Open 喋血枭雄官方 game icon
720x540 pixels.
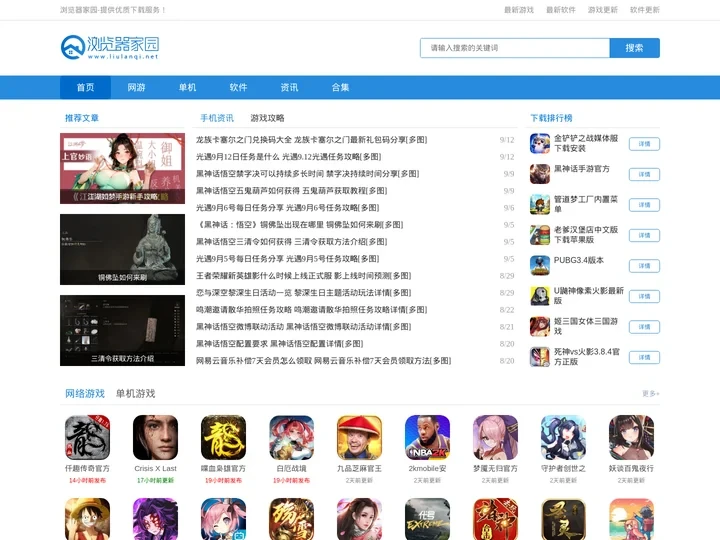[223, 438]
